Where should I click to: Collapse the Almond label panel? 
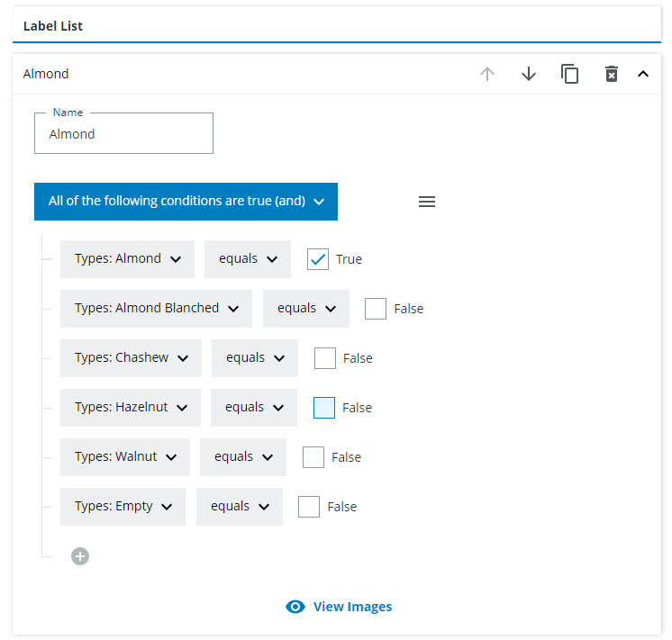(643, 74)
